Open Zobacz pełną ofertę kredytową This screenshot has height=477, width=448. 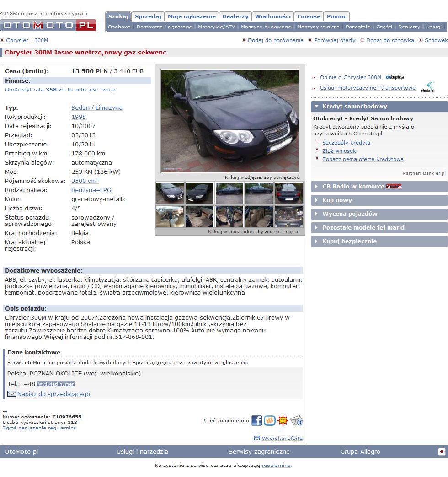pyautogui.click(x=363, y=159)
